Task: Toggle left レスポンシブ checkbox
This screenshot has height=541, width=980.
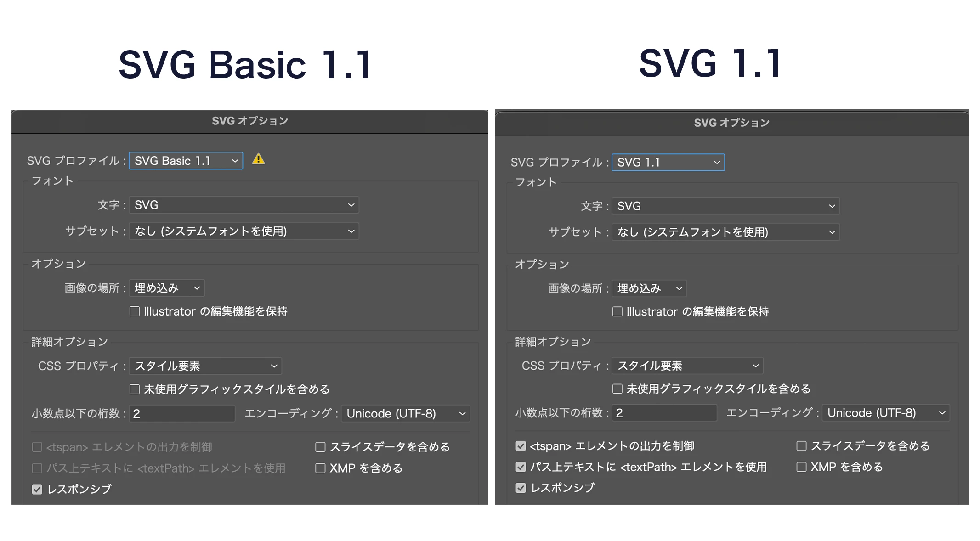Action: click(x=37, y=489)
